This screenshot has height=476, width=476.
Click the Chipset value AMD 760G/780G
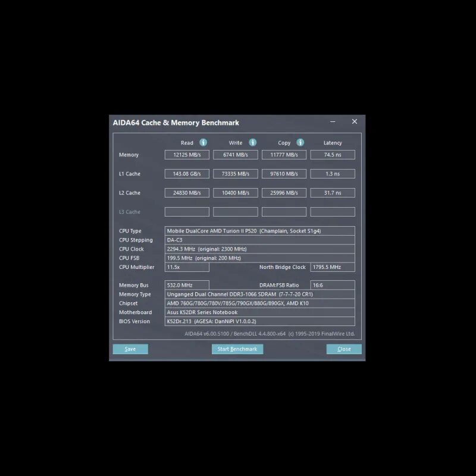point(260,303)
